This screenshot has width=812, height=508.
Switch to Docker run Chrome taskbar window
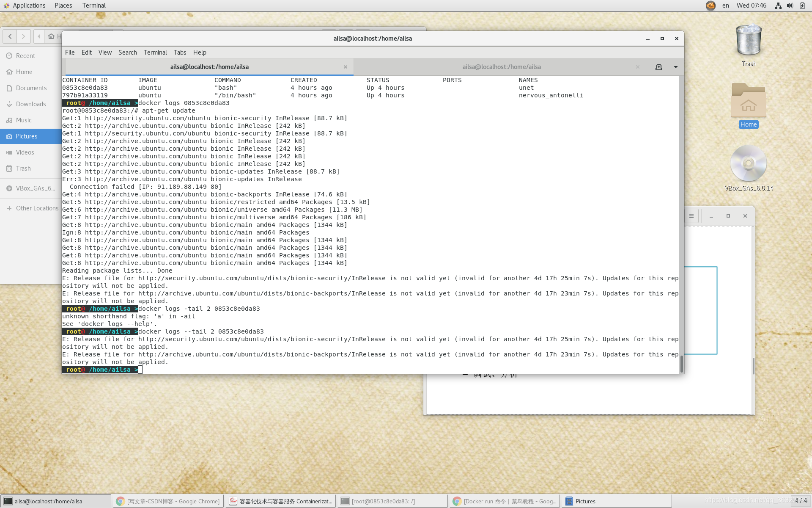pyautogui.click(x=505, y=501)
